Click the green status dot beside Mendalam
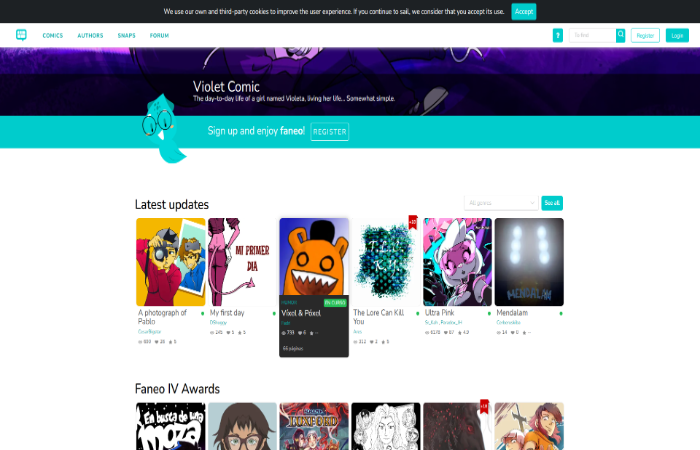 click(x=561, y=313)
